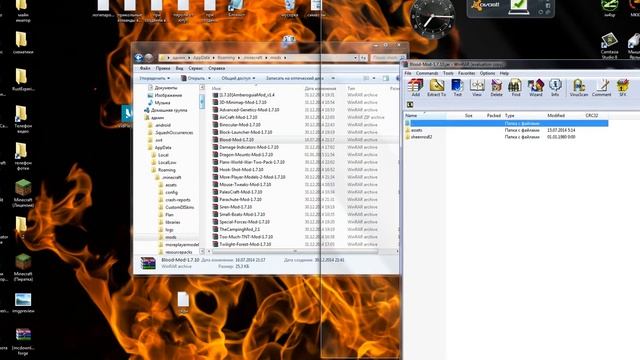Open Favorites menu in WinRAR

point(467,73)
